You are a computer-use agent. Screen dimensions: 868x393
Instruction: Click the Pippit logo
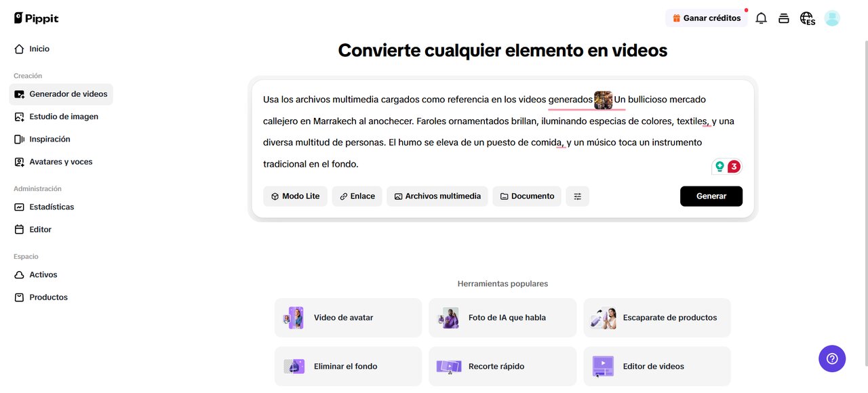tap(37, 18)
